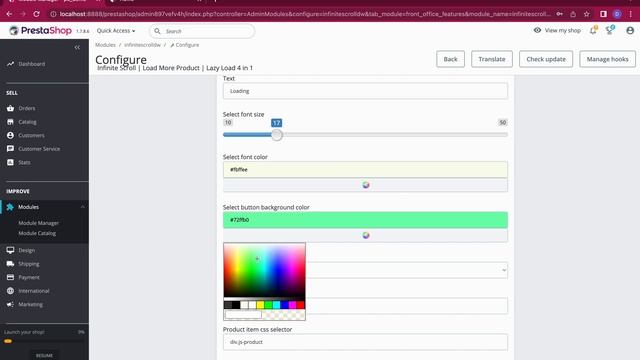The width and height of the screenshot is (640, 360).
Task: Select the cyan preset swatch
Action: (276, 305)
